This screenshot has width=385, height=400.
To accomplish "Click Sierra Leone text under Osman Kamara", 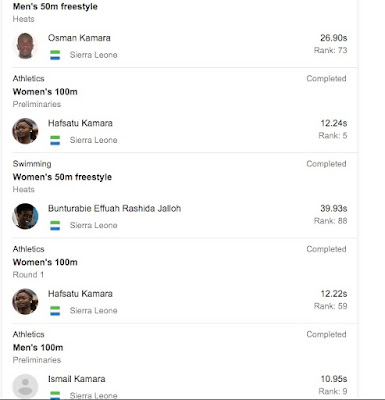I will (x=93, y=55).
